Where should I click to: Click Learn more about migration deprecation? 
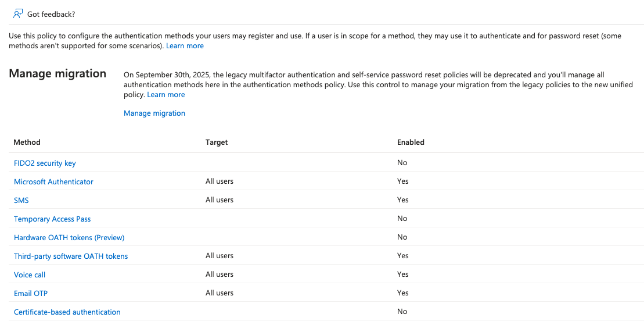pyautogui.click(x=166, y=95)
